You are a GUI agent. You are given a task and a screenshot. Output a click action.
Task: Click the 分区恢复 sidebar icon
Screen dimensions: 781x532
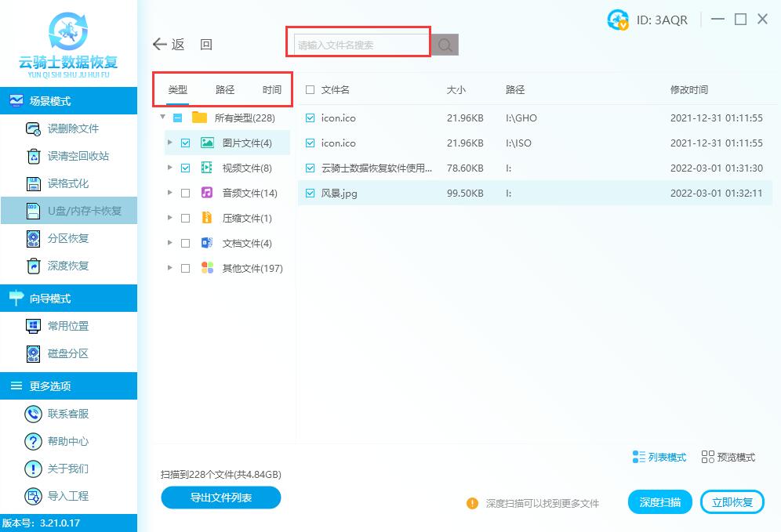pos(34,238)
